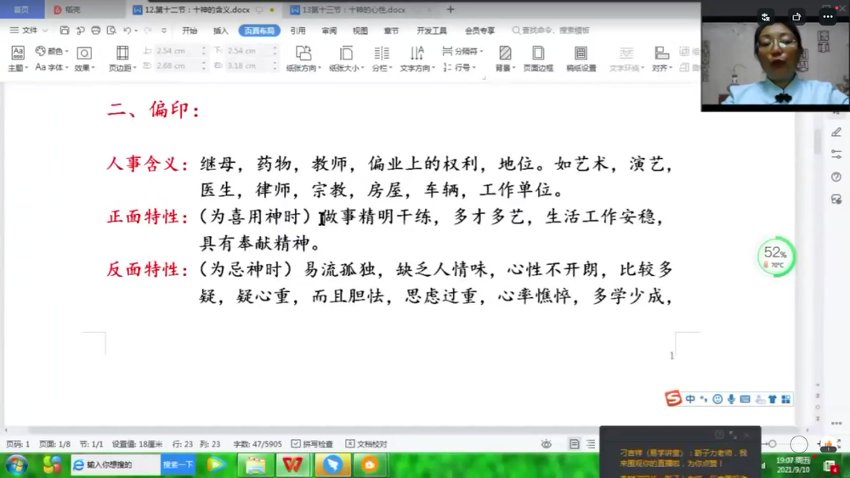Screen dimensions: 850x478
Task: Open the file explorer folder on taskbar
Action: click(255, 464)
